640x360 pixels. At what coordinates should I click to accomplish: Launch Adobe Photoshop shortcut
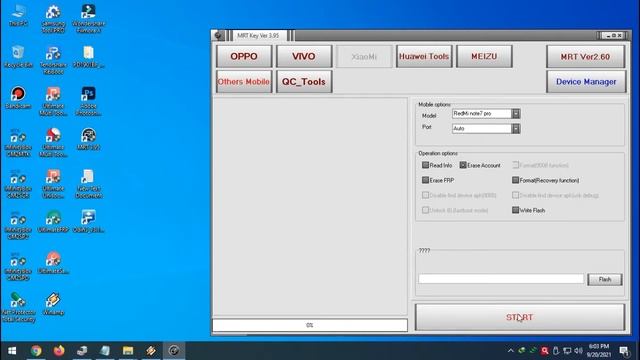[88, 101]
